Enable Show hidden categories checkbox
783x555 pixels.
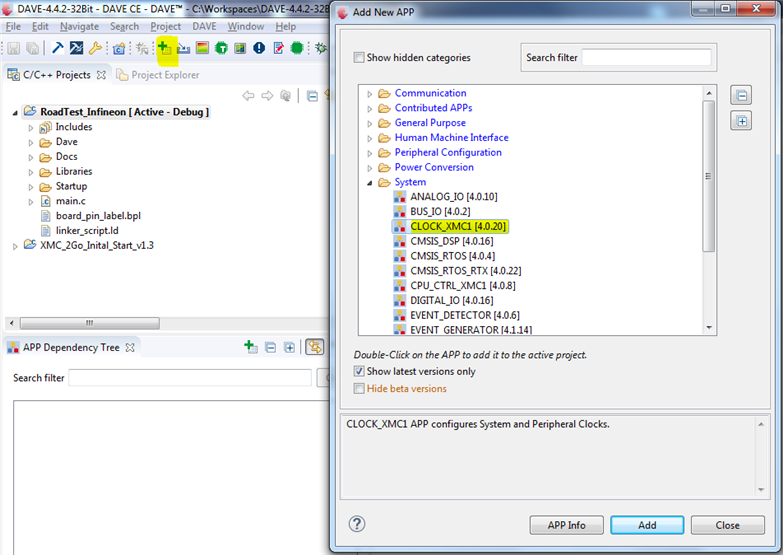pos(359,57)
